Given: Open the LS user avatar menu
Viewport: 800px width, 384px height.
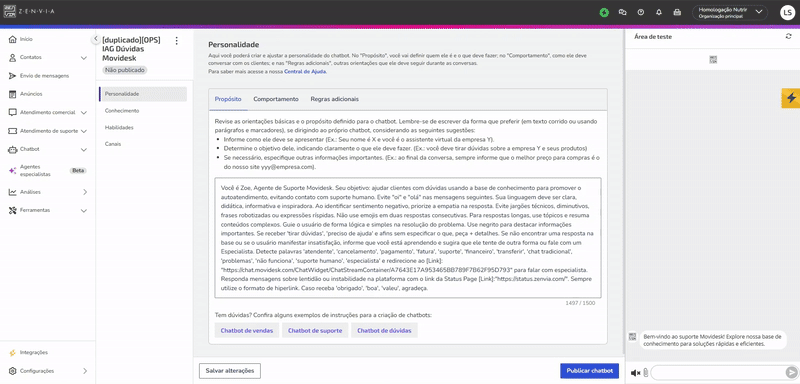Looking at the screenshot, I should click(x=787, y=12).
